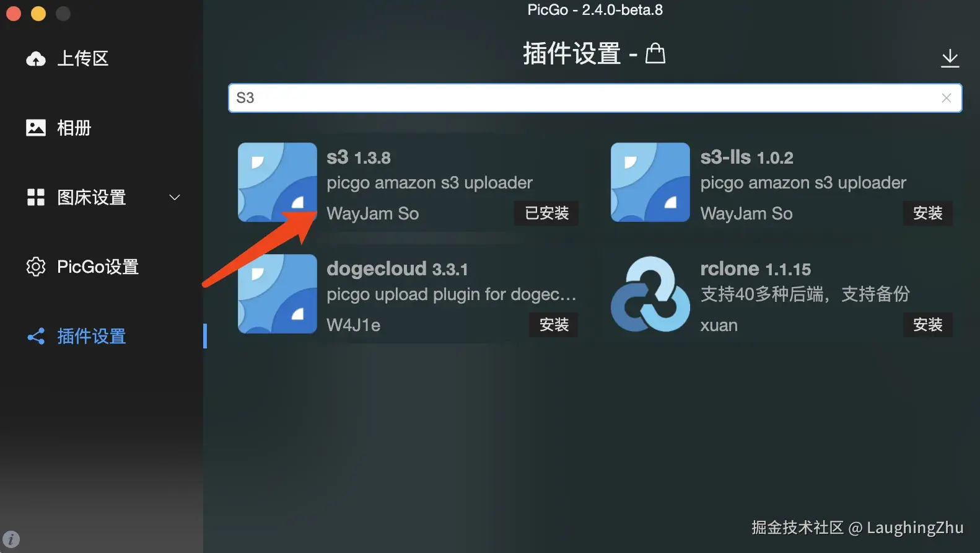This screenshot has height=553, width=980.
Task: Open the rclone 1.1.15 plugin title
Action: click(755, 269)
